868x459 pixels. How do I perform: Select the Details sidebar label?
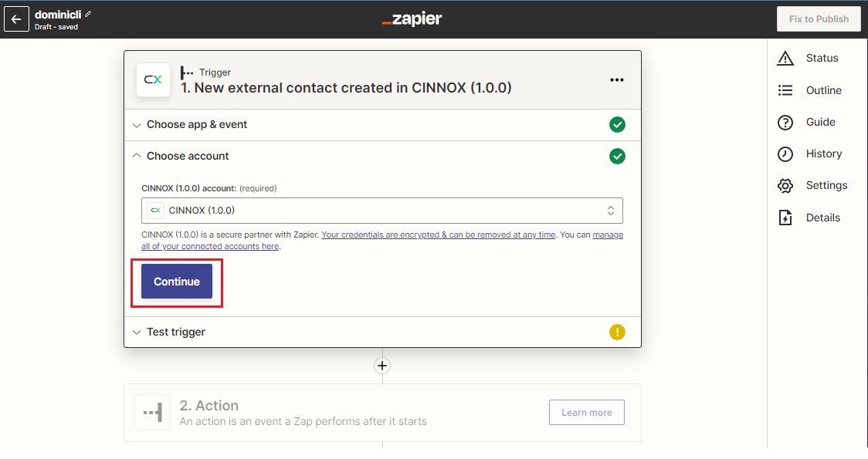(x=822, y=218)
